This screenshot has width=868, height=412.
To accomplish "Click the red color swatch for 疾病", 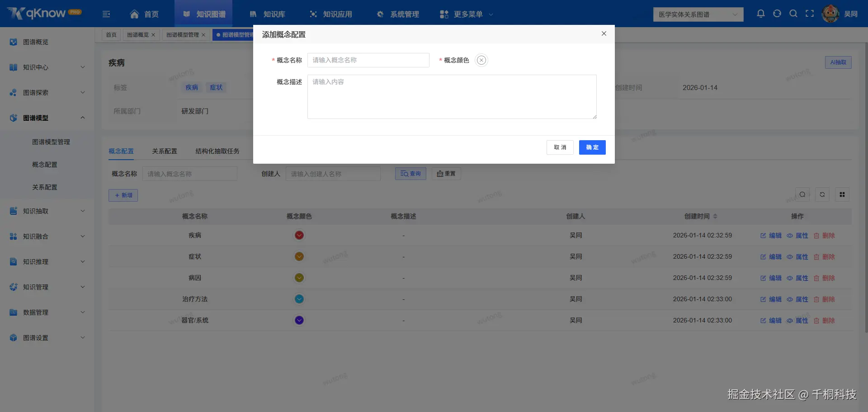I will point(299,235).
